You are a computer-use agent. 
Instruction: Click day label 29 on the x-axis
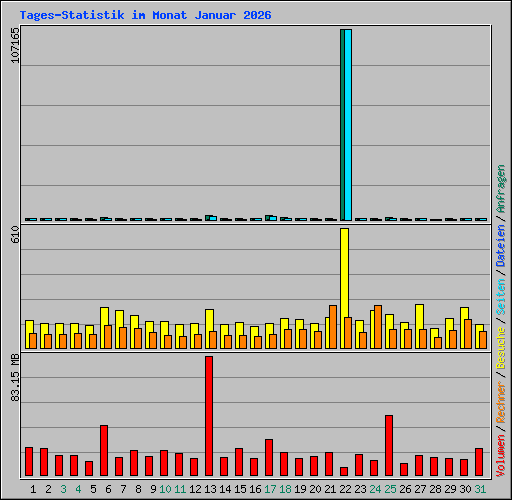coord(450,489)
